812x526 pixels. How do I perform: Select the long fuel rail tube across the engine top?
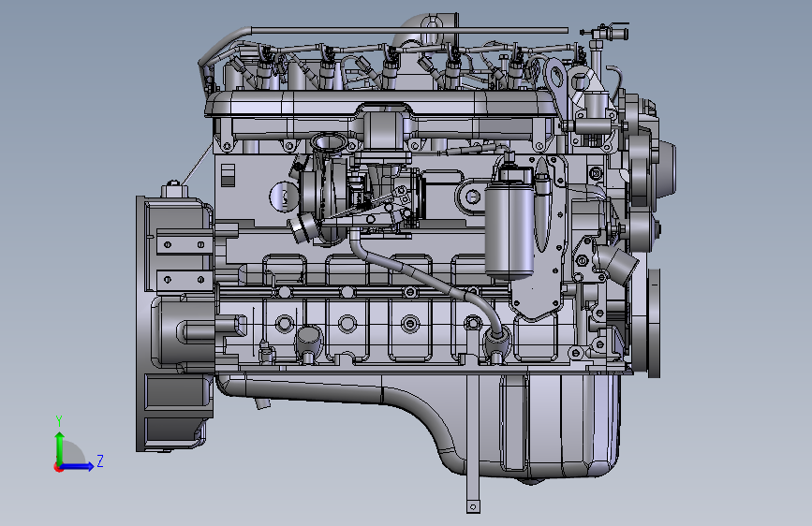coord(409,31)
